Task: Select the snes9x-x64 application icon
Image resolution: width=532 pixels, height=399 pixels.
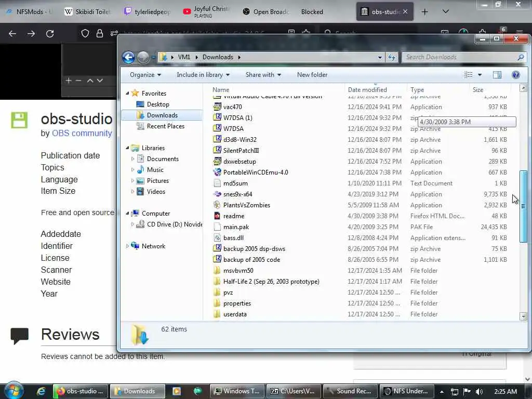Action: tap(217, 194)
